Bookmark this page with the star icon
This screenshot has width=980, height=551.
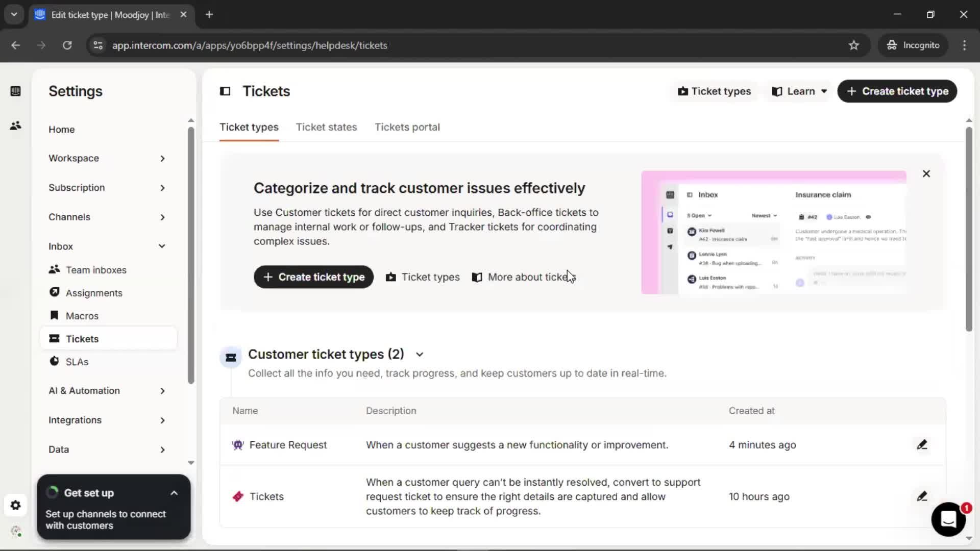coord(854,45)
